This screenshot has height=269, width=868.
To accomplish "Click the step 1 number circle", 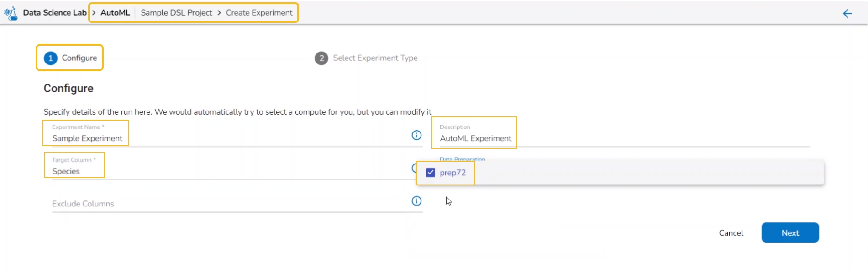I will tap(51, 58).
